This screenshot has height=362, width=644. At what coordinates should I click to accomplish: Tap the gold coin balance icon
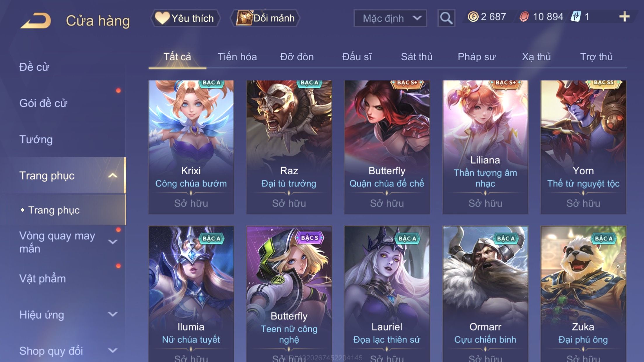click(x=473, y=17)
